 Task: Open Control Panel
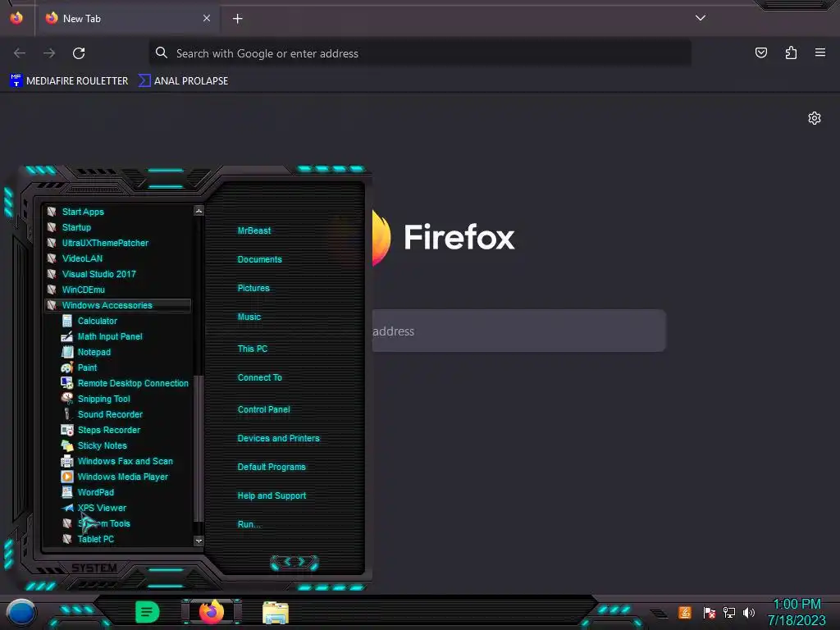pos(263,409)
